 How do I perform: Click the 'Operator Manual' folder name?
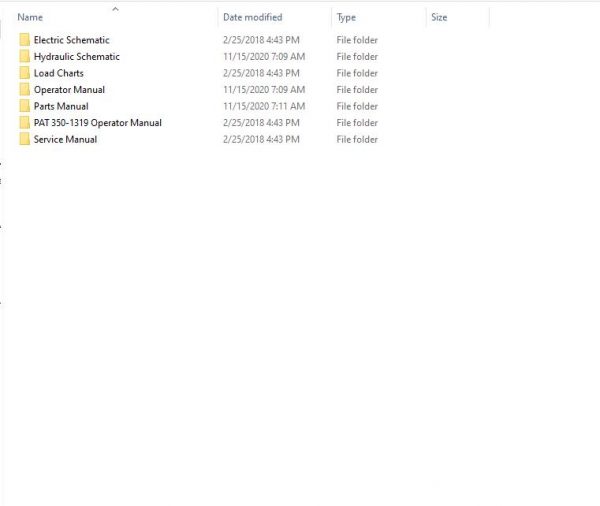click(69, 90)
